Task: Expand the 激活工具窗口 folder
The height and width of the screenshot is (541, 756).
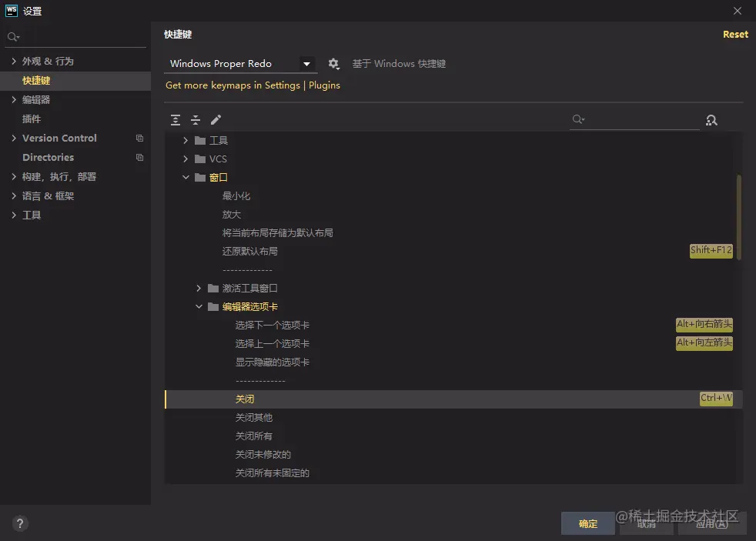Action: click(199, 288)
